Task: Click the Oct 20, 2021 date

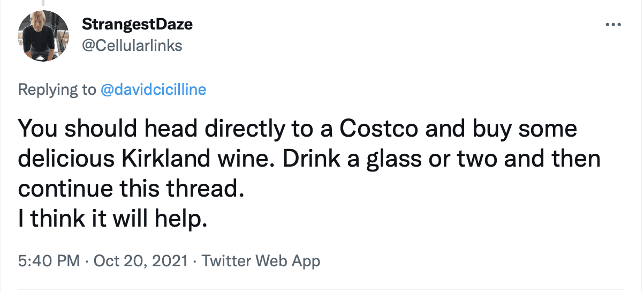Action: (x=141, y=261)
